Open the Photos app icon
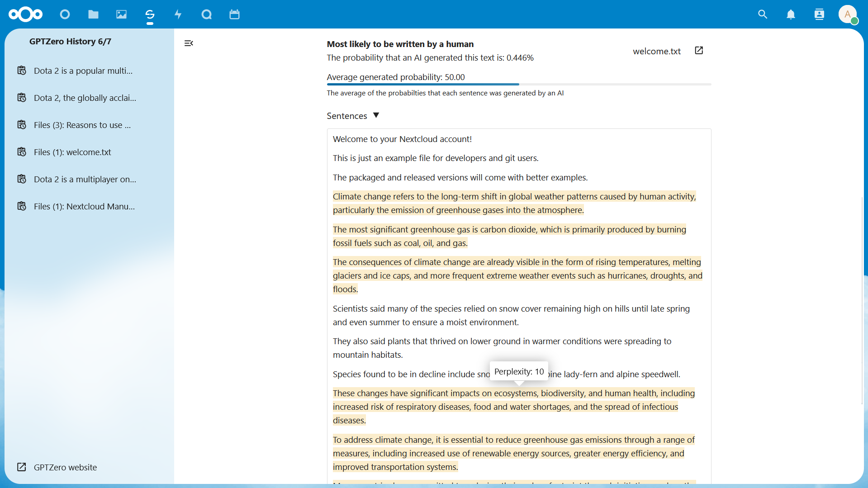Image resolution: width=868 pixels, height=488 pixels. [x=121, y=14]
